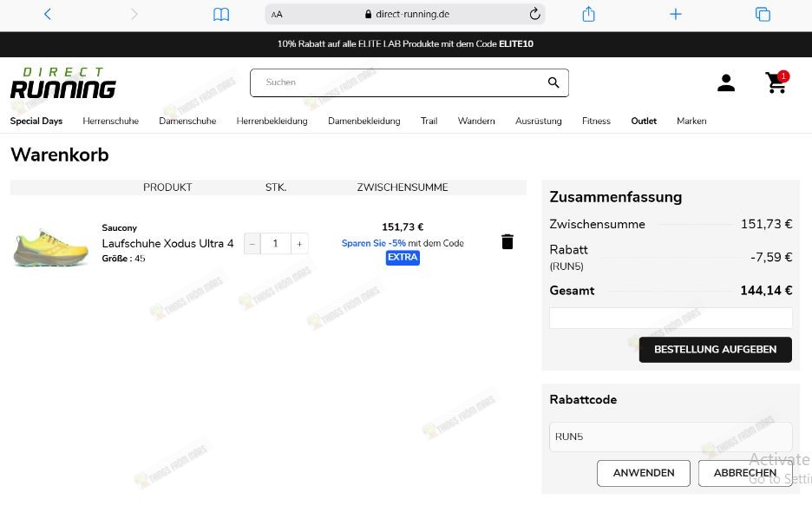This screenshot has width=812, height=506.
Task: Open the Ausrüstung category
Action: [539, 121]
